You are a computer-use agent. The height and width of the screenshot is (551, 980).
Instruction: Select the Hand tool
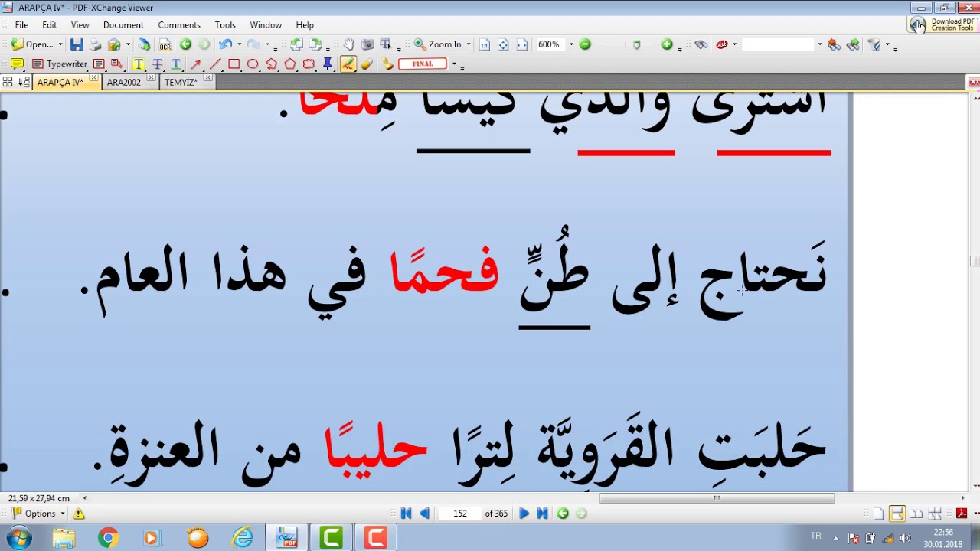pos(349,44)
